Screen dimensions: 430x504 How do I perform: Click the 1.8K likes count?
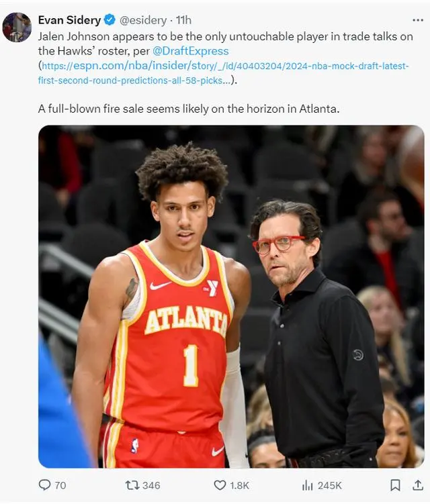click(x=240, y=485)
